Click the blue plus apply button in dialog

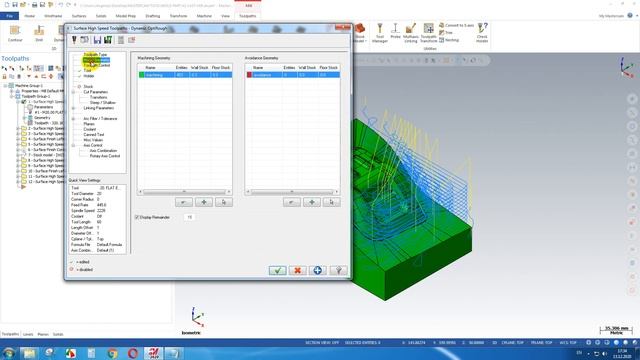318,270
